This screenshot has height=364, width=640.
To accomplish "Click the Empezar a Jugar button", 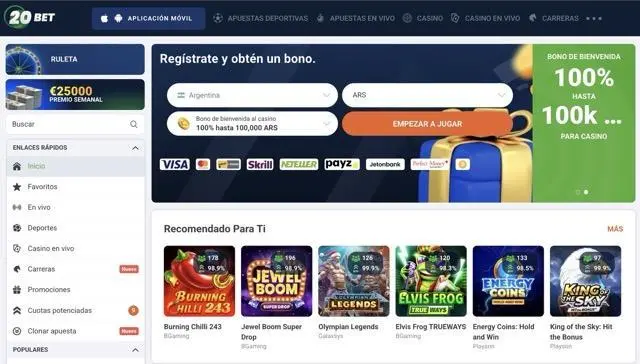I will tap(427, 124).
